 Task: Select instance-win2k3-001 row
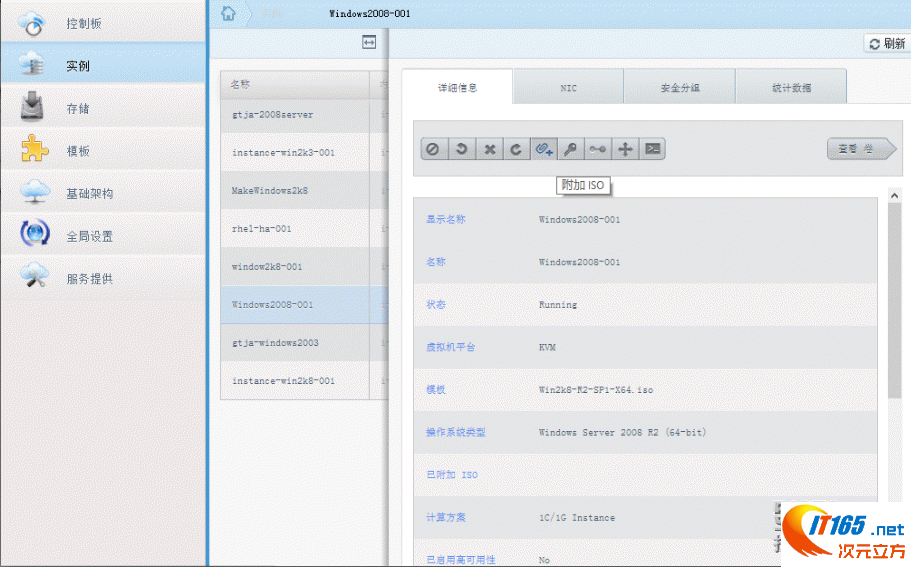[x=304, y=153]
